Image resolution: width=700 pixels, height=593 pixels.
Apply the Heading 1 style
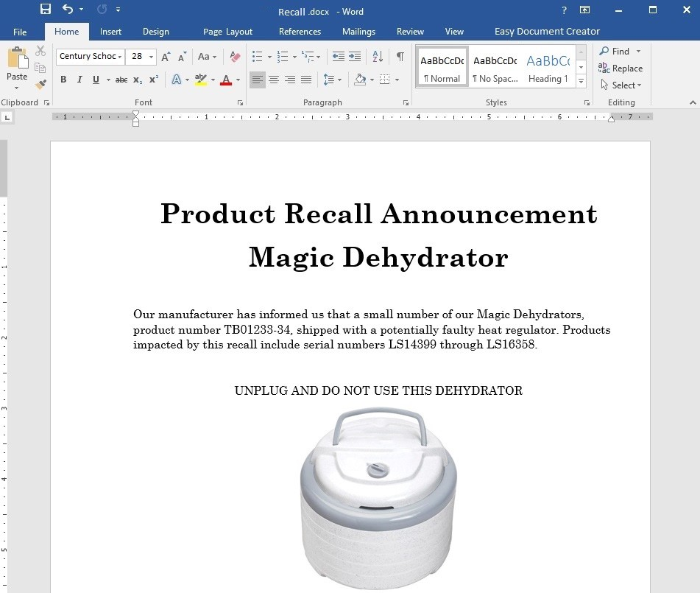548,67
